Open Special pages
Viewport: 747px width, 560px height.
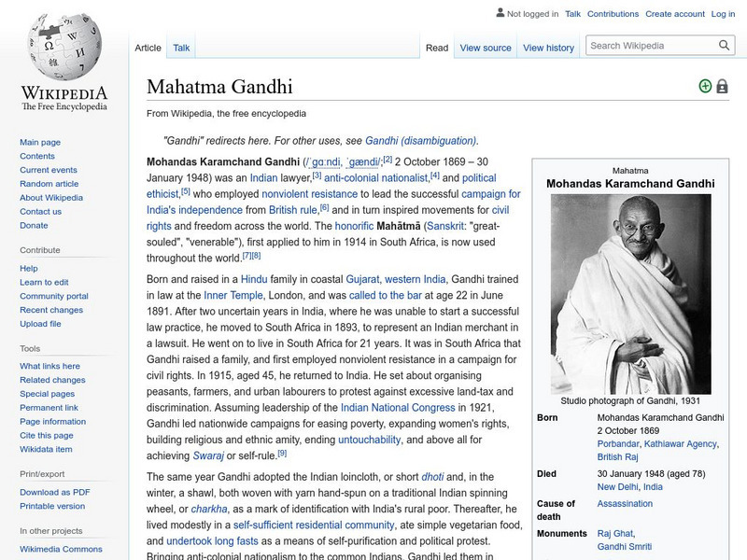(x=48, y=394)
